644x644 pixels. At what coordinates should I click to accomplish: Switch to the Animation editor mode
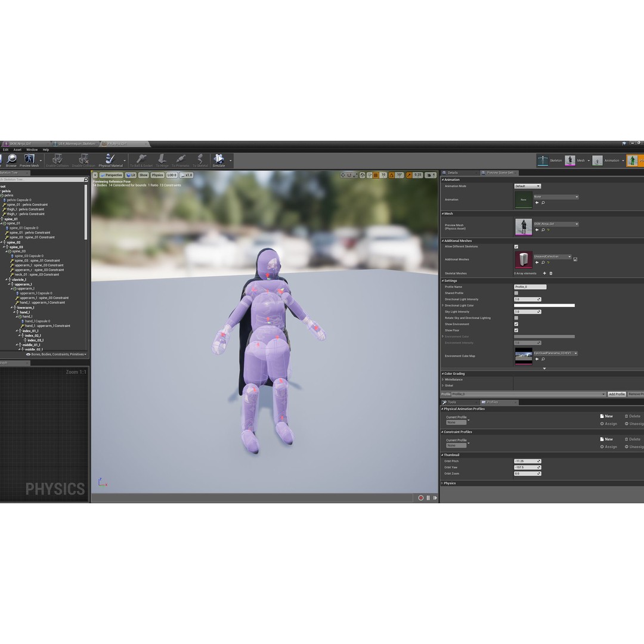point(605,160)
